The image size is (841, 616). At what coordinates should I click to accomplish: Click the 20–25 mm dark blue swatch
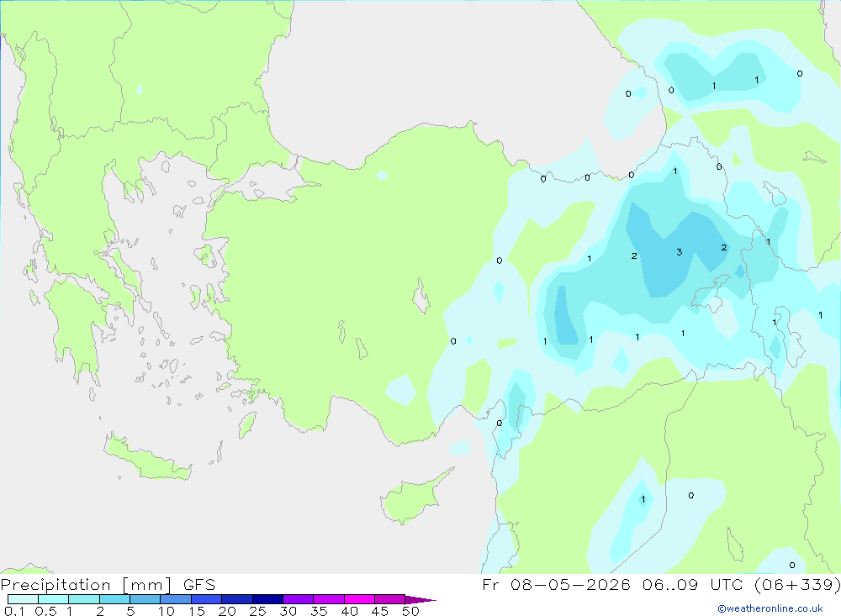[236, 599]
